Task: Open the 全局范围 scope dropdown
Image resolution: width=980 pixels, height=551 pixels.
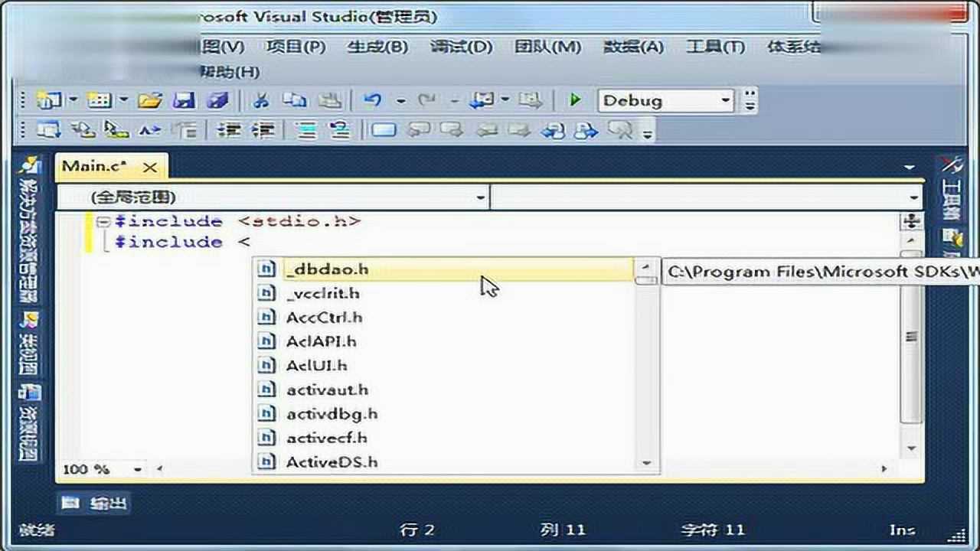Action: point(480,197)
